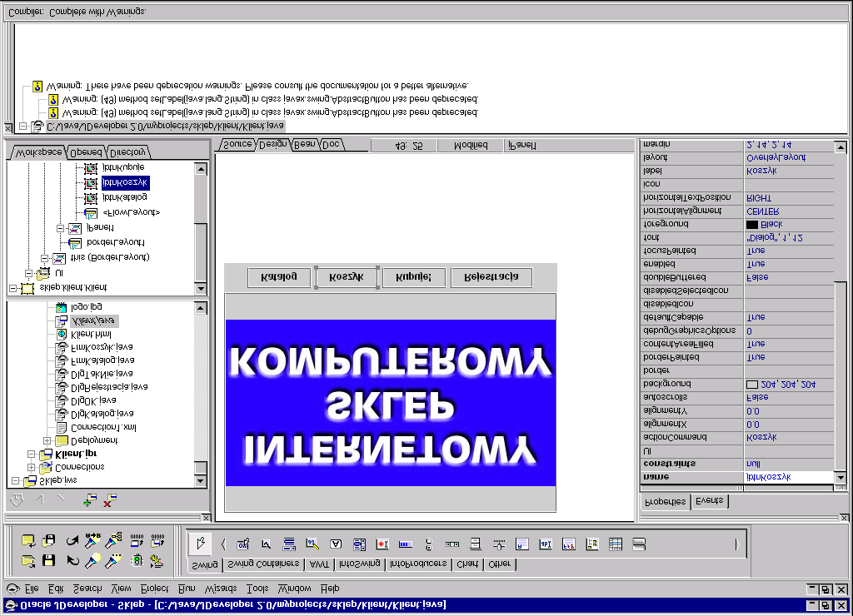Collapse the this (BorderLayout) node

(x=44, y=258)
